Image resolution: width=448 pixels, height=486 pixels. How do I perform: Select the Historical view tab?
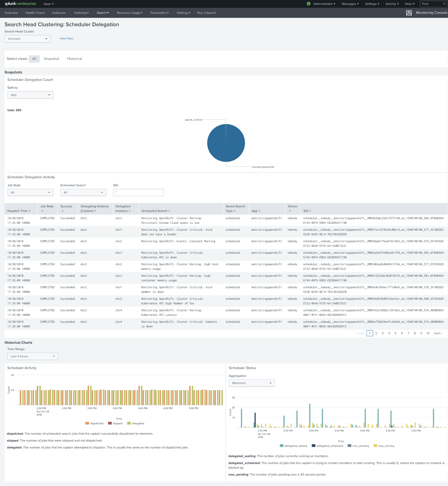(x=74, y=58)
